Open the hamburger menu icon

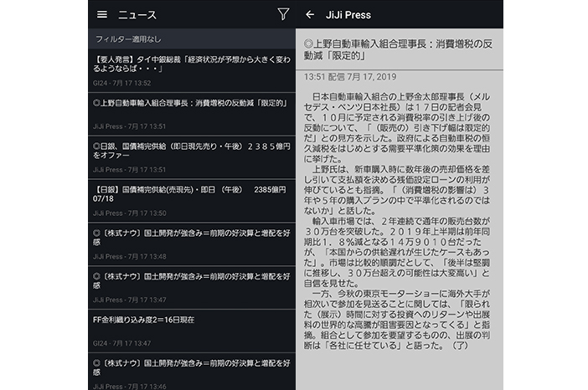click(x=102, y=15)
